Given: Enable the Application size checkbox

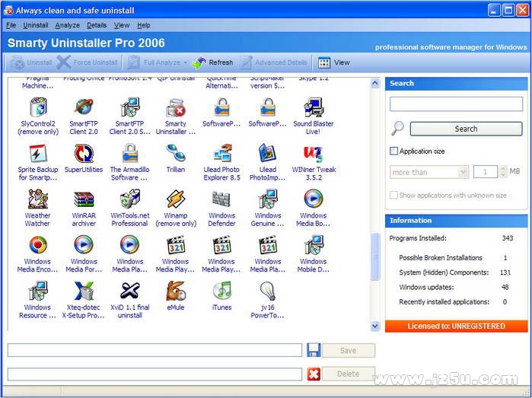Looking at the screenshot, I should coord(393,151).
